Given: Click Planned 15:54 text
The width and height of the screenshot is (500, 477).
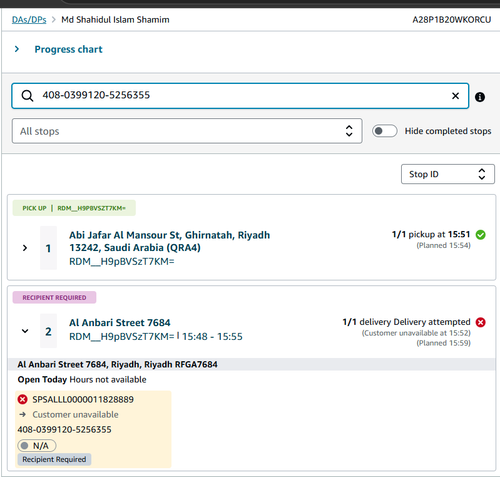Looking at the screenshot, I should [x=443, y=245].
